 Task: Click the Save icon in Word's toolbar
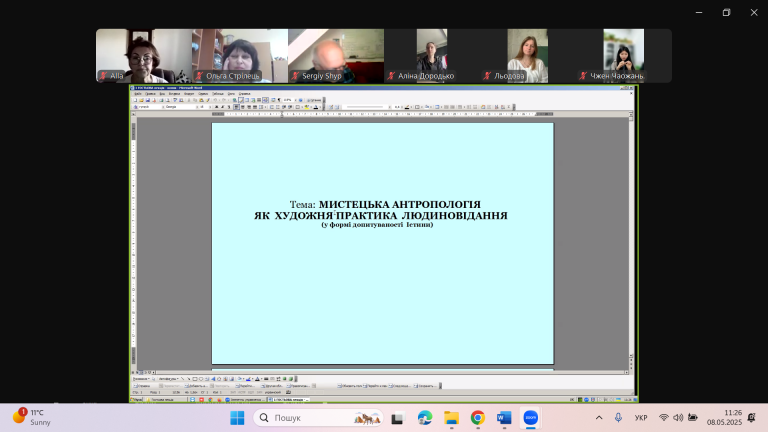tap(147, 100)
